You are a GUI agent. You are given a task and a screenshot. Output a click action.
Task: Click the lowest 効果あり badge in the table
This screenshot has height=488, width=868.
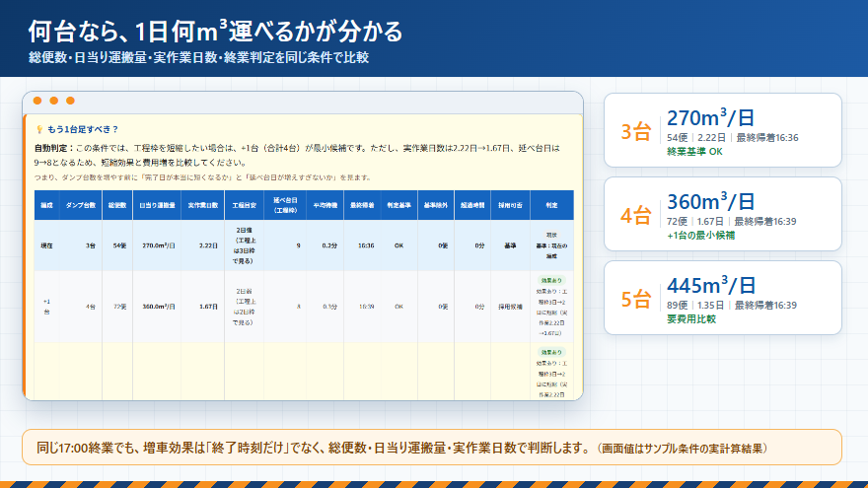551,353
